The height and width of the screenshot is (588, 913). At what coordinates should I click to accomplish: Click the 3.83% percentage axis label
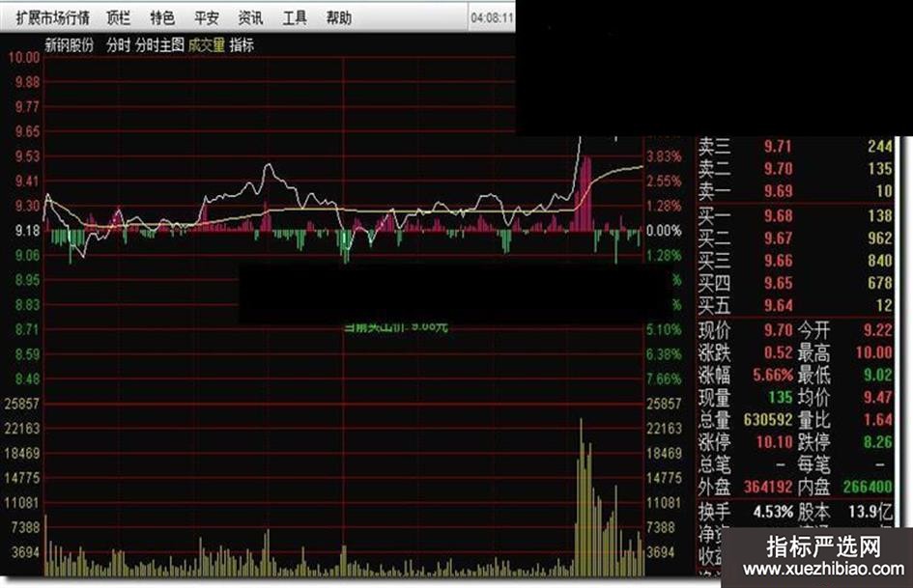point(664,156)
